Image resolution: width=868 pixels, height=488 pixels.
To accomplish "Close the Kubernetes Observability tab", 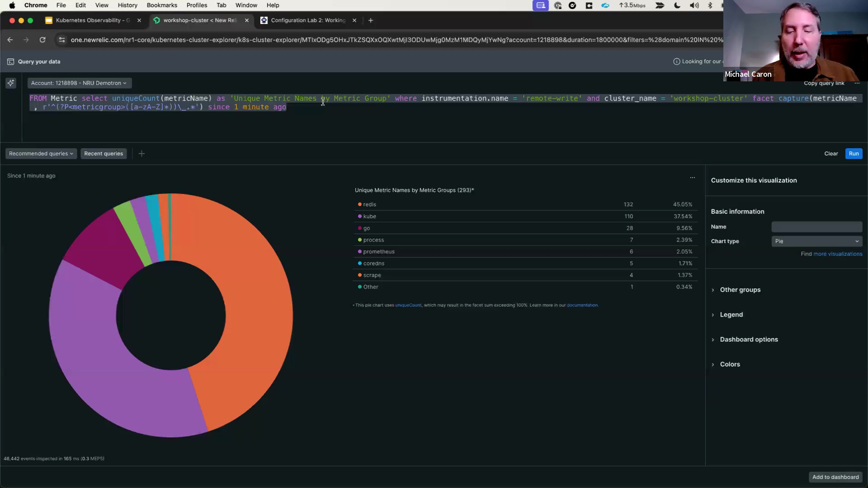I will coord(139,20).
